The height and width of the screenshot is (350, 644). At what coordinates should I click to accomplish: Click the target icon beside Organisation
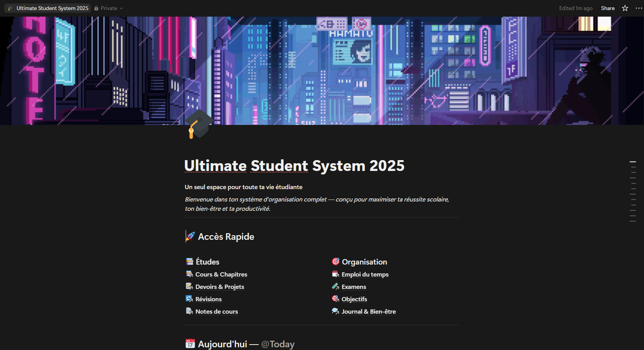click(x=336, y=261)
